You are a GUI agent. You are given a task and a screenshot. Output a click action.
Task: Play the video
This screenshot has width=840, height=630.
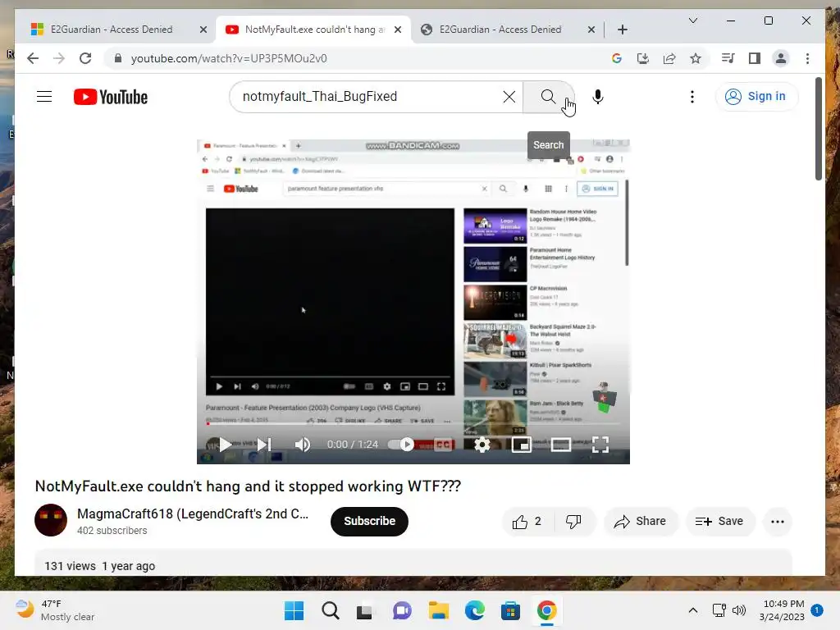point(225,445)
